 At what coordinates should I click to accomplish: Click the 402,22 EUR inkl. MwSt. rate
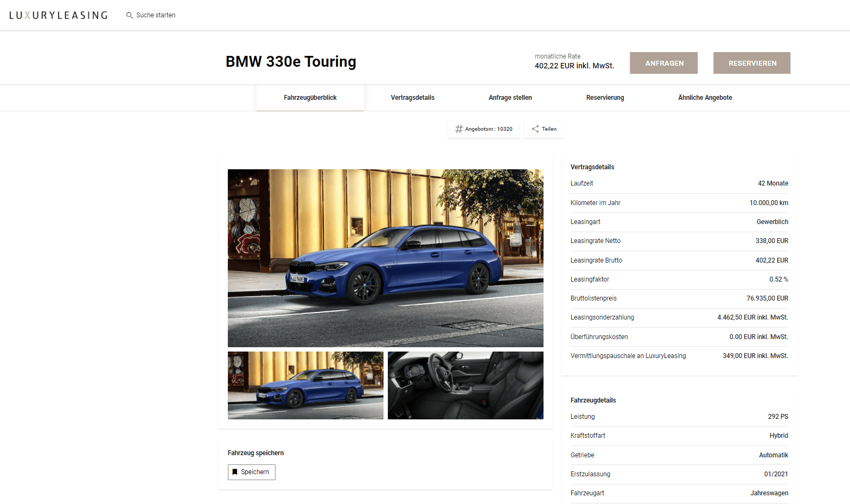click(574, 66)
